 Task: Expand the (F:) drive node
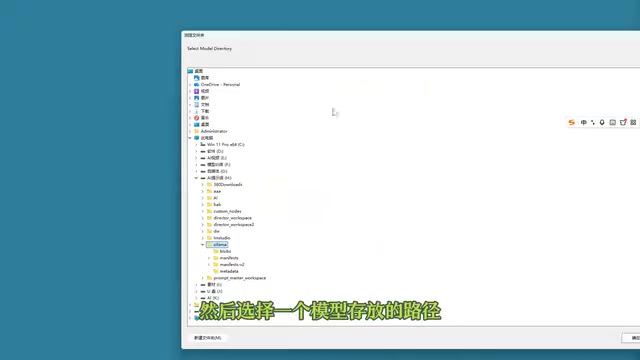point(196,165)
